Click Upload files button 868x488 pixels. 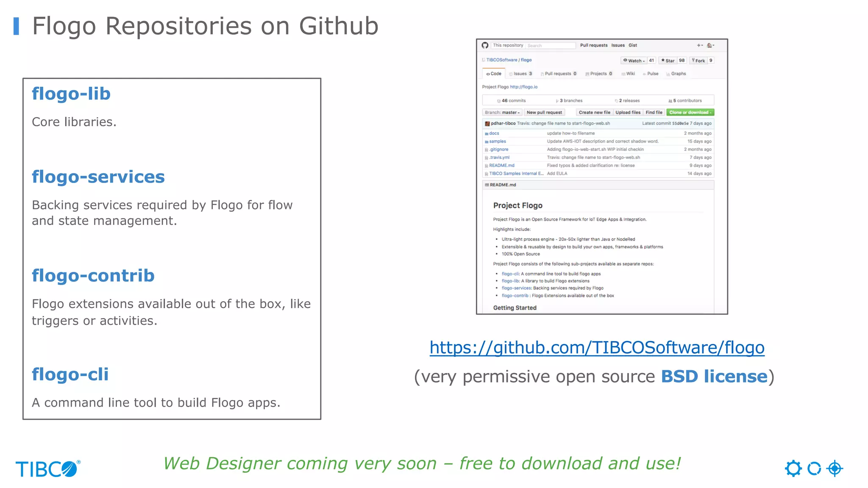(628, 112)
